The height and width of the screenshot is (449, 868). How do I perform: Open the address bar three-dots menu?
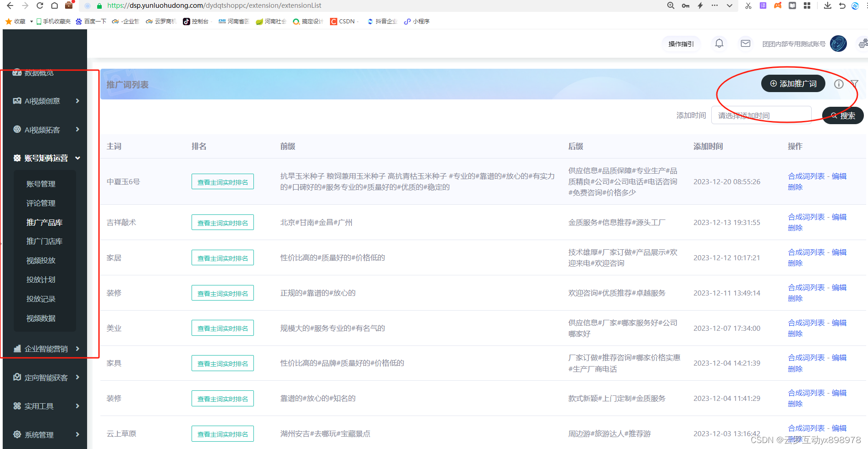coord(714,5)
